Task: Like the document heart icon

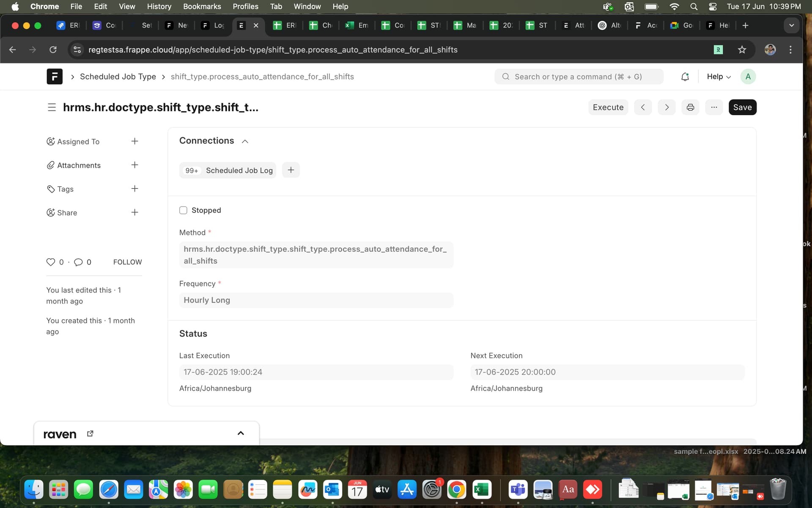Action: (51, 262)
